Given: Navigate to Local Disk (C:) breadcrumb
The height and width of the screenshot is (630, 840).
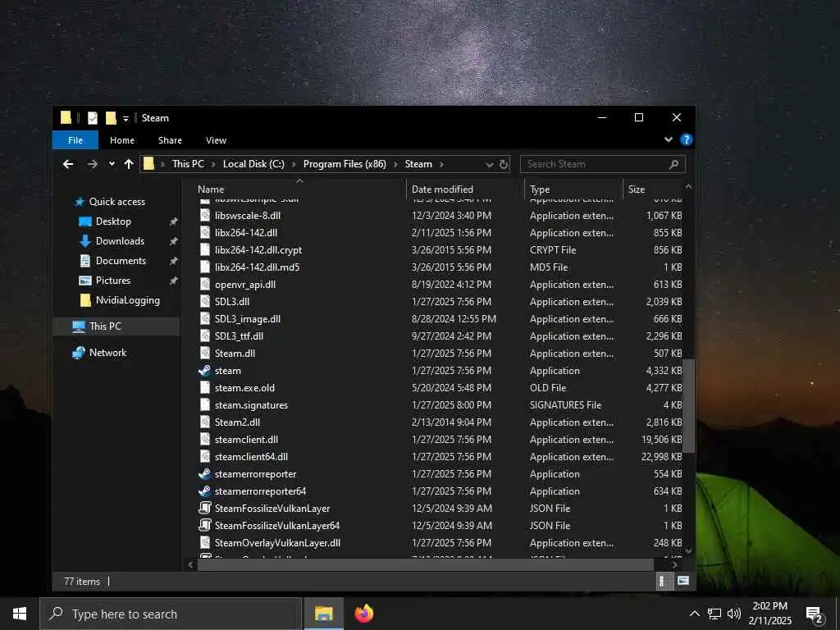Looking at the screenshot, I should 253,164.
